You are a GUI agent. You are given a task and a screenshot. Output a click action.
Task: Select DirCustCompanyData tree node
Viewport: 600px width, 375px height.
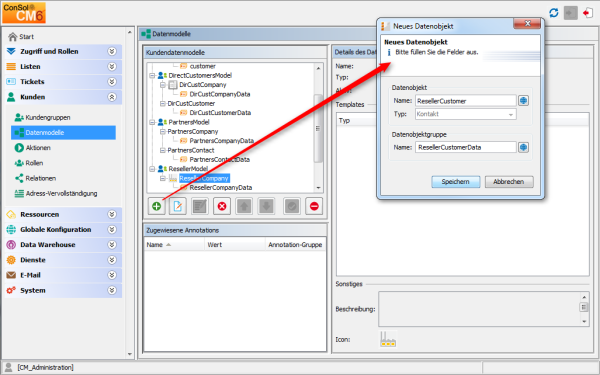point(220,94)
